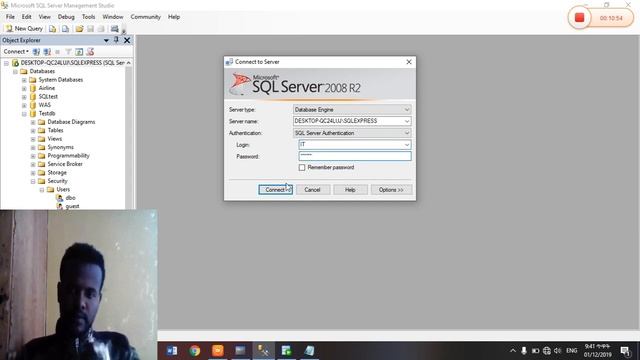Select the Service Broker folder

click(65, 164)
